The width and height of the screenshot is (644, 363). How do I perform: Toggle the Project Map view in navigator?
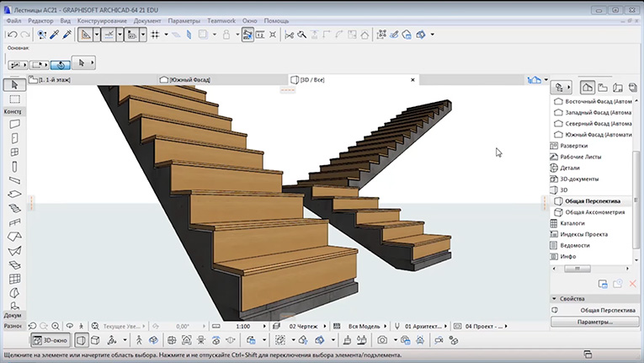588,87
